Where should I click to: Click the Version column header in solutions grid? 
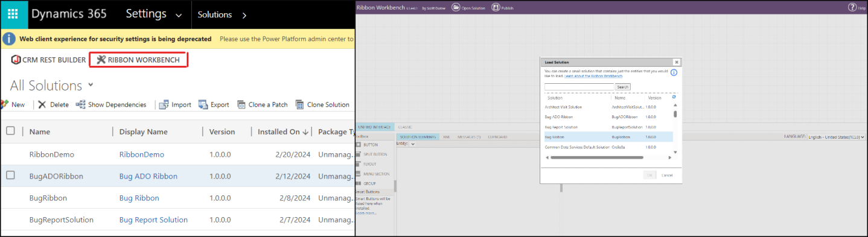point(222,131)
